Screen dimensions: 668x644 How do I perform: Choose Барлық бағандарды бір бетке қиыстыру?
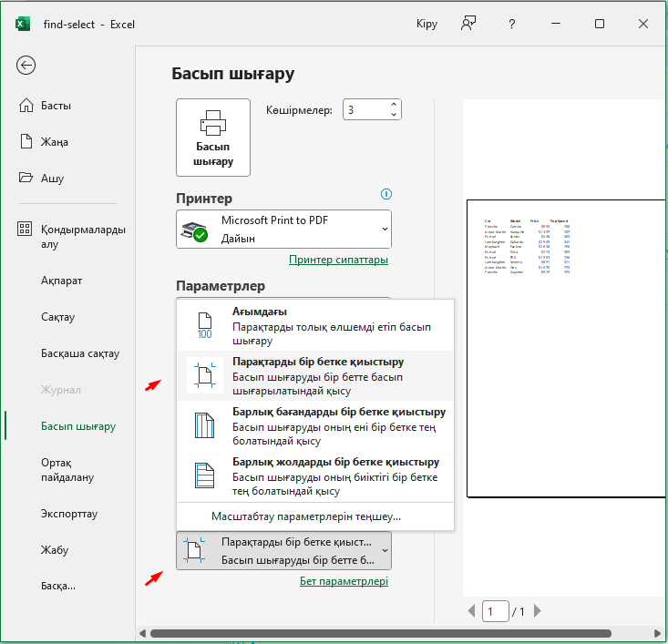314,426
